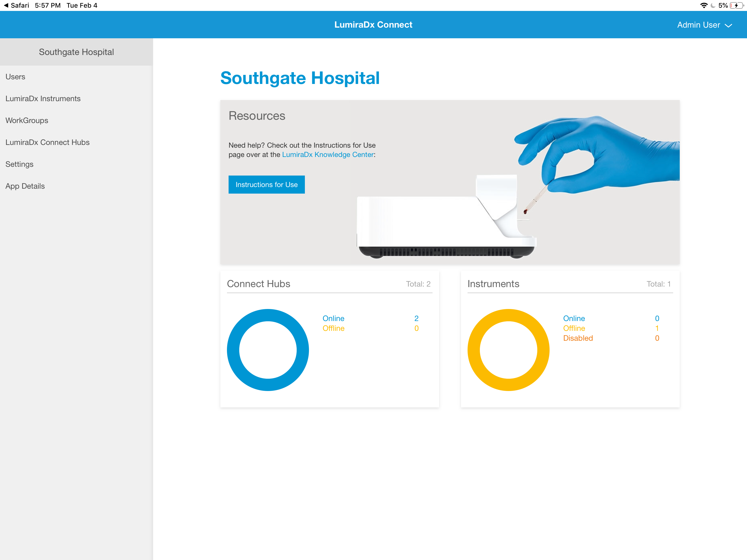The width and height of the screenshot is (747, 560).
Task: Open the Admin User dropdown menu
Action: coord(704,25)
